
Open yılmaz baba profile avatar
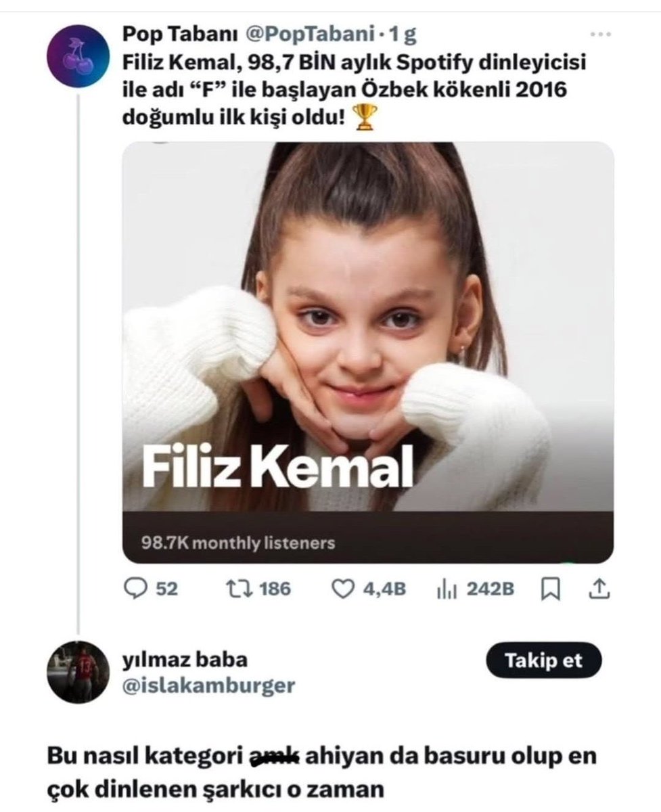[x=78, y=672]
